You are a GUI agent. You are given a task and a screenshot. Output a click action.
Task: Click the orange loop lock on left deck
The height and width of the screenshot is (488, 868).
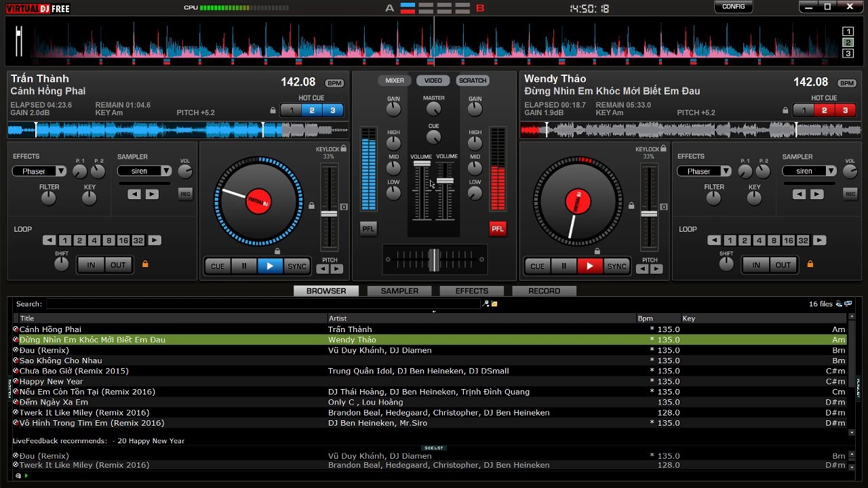(x=145, y=264)
